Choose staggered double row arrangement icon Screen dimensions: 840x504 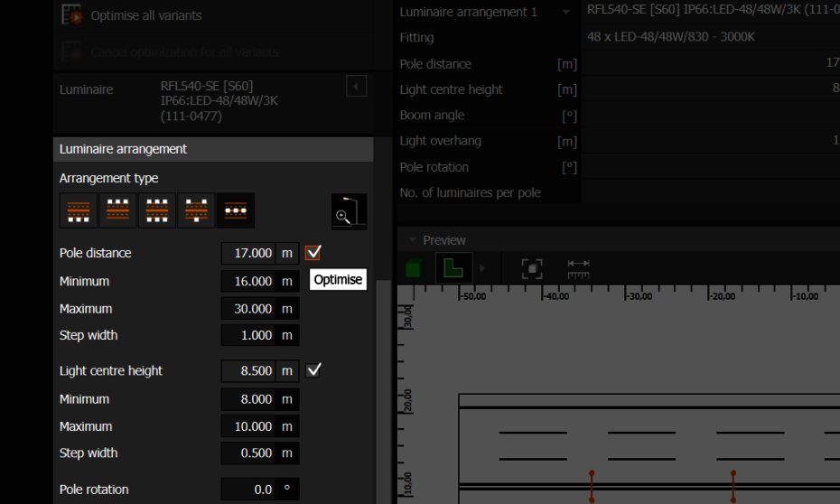tap(196, 210)
